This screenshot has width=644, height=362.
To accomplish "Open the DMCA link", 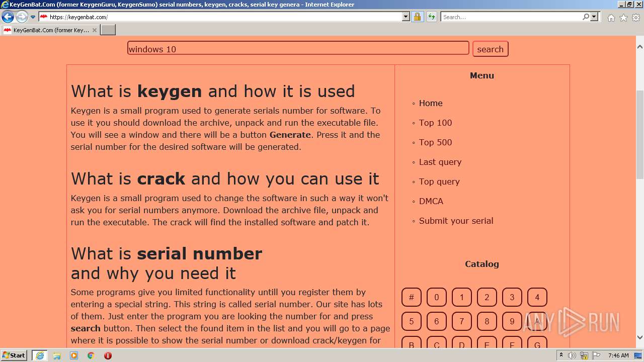I will click(431, 201).
